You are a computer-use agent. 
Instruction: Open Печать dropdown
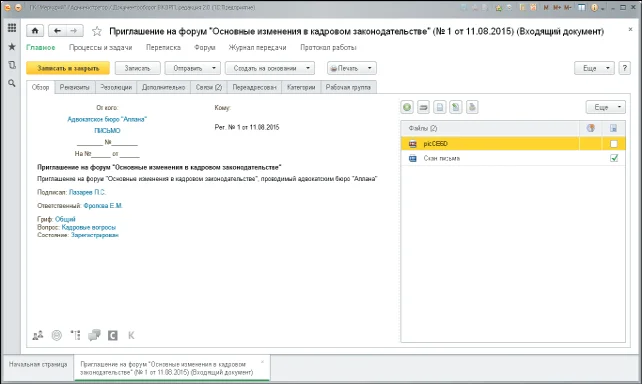352,68
